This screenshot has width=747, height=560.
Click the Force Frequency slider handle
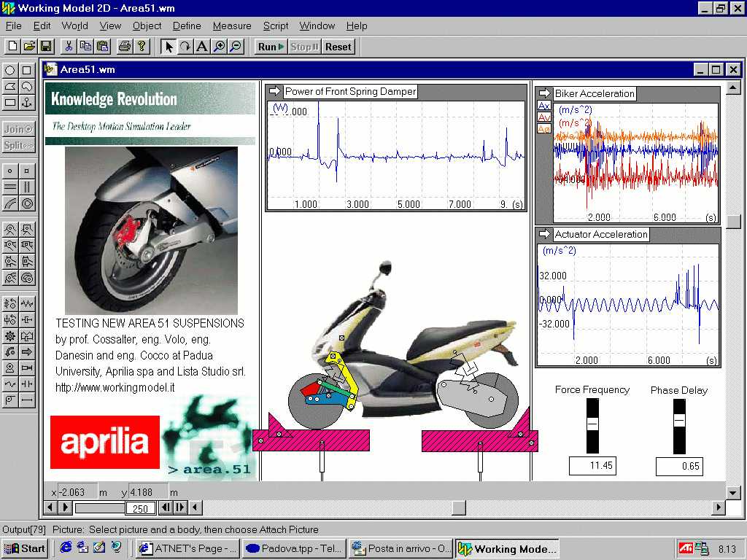pyautogui.click(x=592, y=424)
